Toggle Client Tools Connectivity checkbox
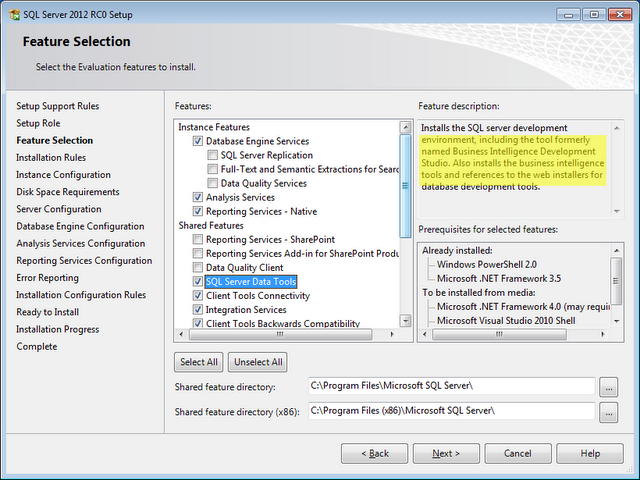This screenshot has height=480, width=640. tap(198, 296)
